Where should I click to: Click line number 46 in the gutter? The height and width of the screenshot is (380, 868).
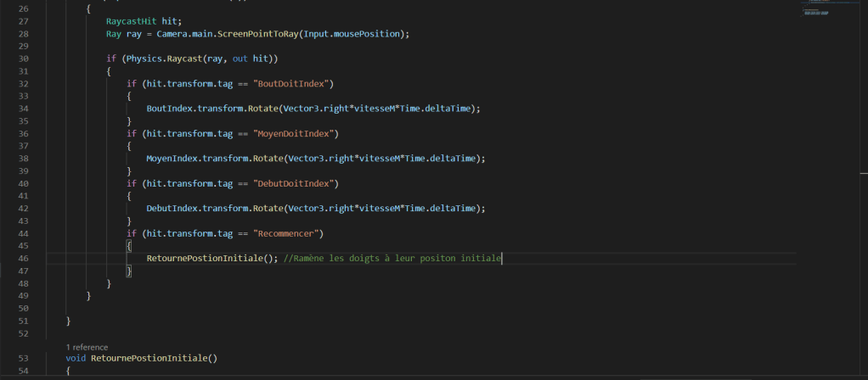point(23,259)
